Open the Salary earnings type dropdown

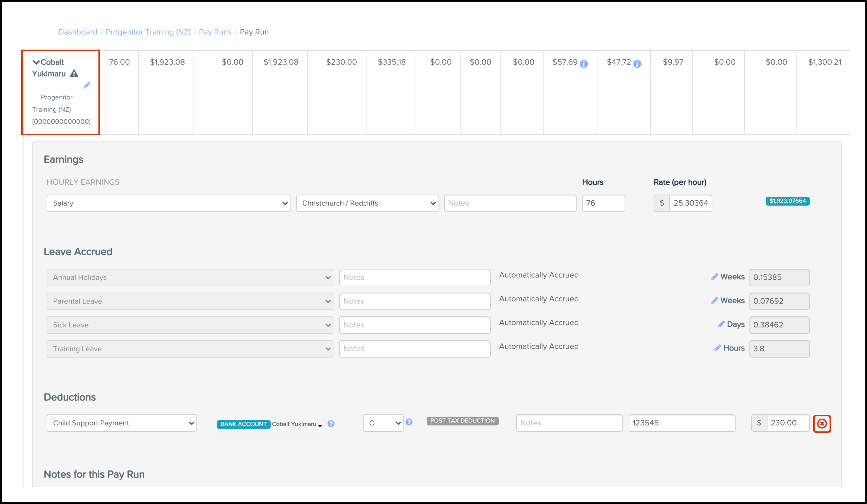coord(168,203)
